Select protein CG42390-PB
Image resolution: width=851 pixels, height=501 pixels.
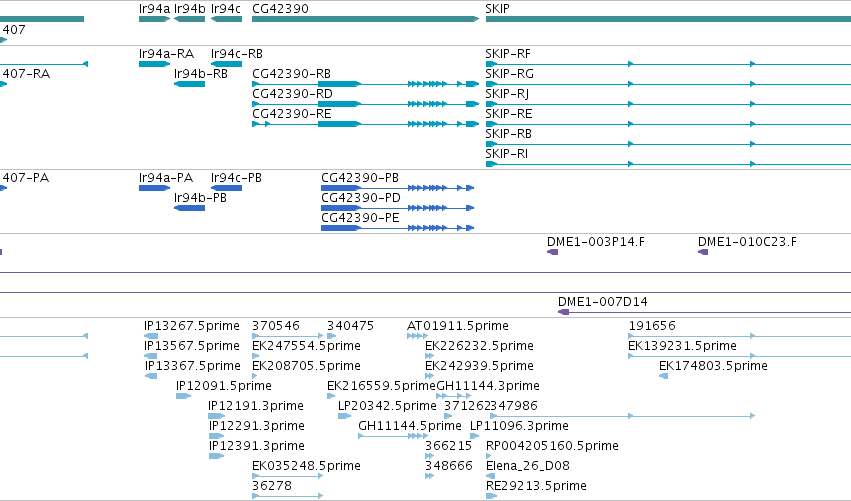pyautogui.click(x=397, y=188)
